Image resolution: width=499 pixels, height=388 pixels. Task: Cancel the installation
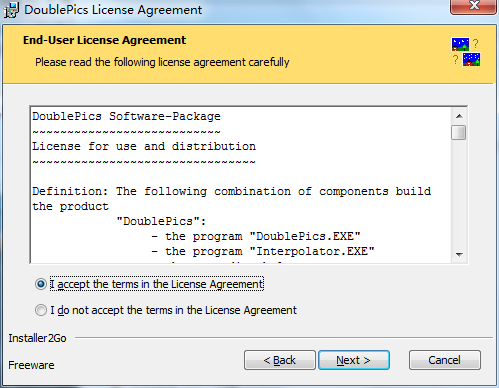pos(445,360)
